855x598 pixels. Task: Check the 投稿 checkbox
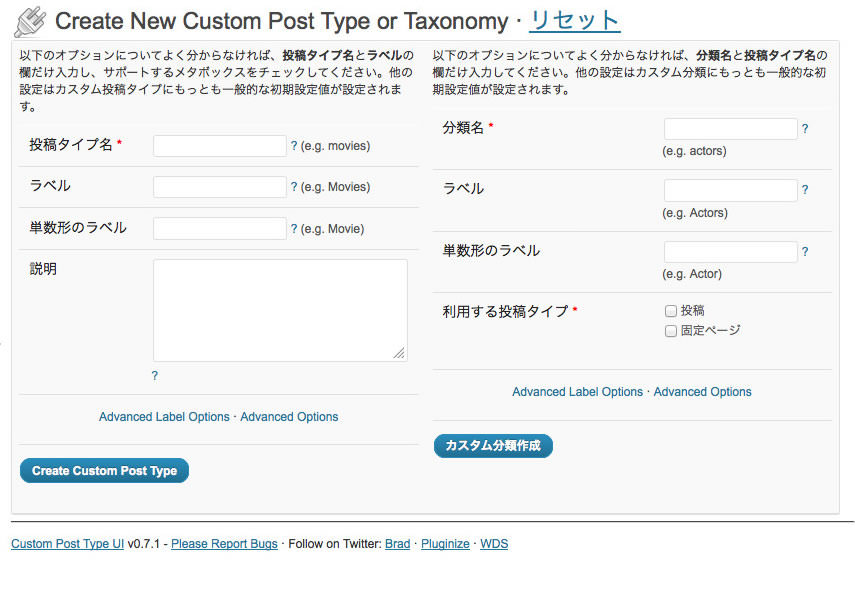[x=671, y=311]
